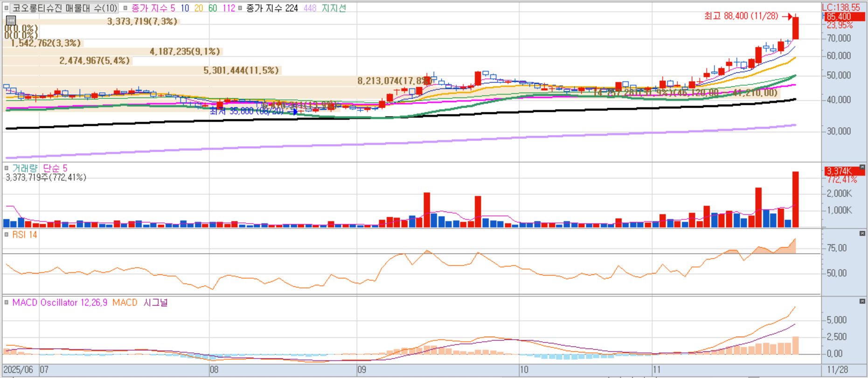Select the orange MACD legend label
This screenshot has height=378, width=868.
(125, 302)
